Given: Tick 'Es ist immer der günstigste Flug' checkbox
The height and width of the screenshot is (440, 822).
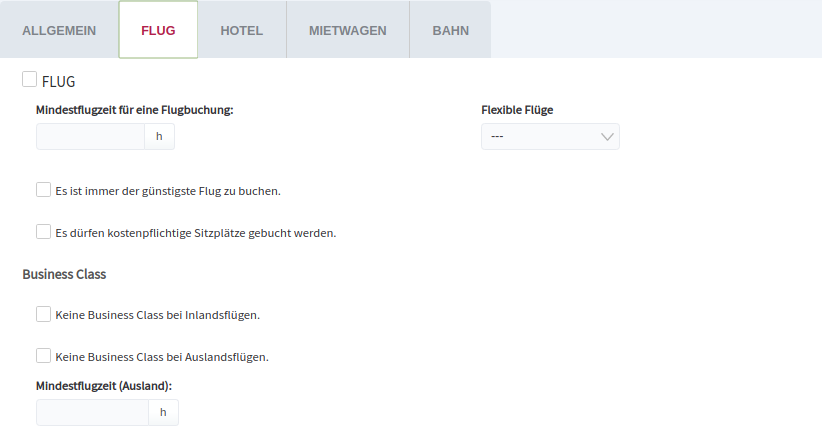Looking at the screenshot, I should tap(44, 190).
